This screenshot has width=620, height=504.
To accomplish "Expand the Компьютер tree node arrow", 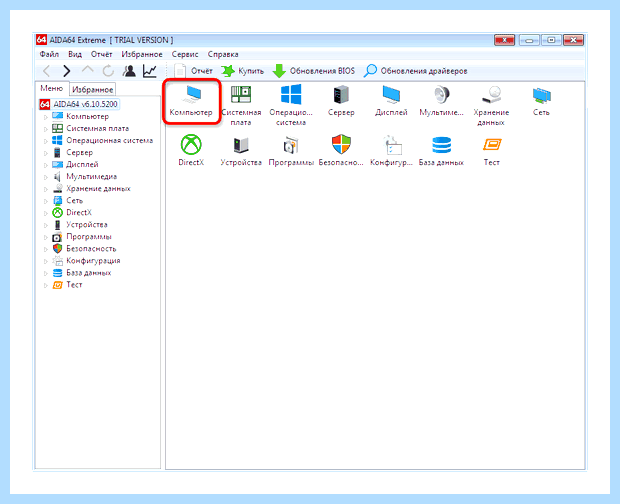I will click(46, 117).
